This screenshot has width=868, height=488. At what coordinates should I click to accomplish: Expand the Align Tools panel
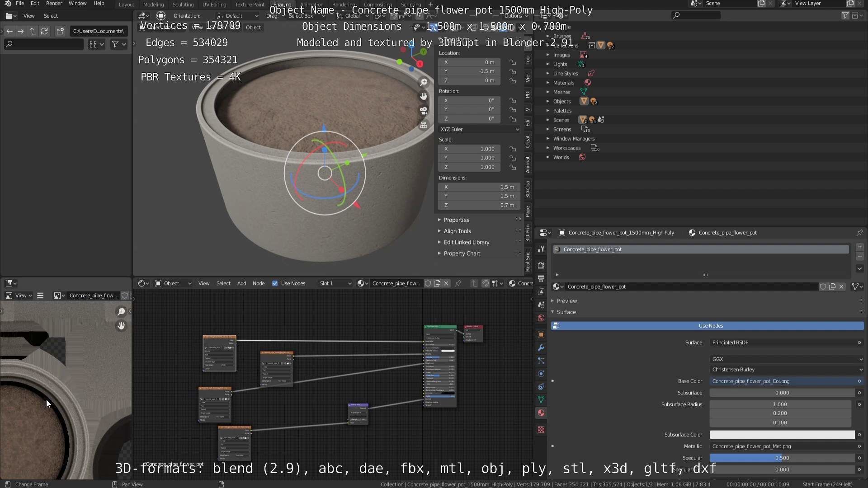[x=457, y=231]
